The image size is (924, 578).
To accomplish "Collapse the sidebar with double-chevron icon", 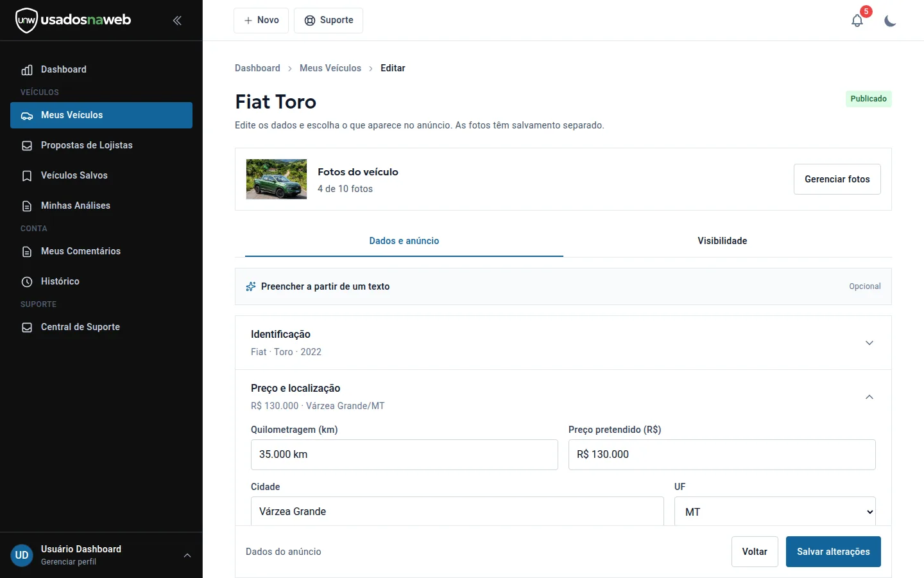I will pyautogui.click(x=177, y=21).
